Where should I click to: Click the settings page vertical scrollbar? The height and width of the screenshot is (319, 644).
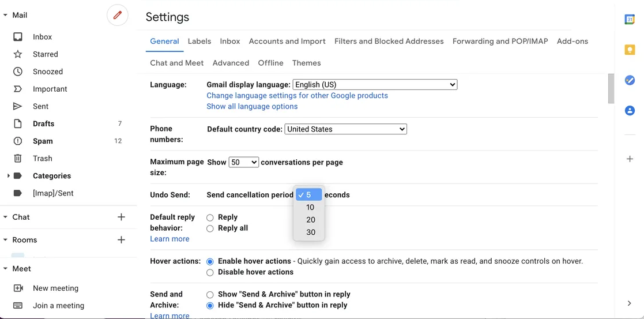(x=611, y=89)
